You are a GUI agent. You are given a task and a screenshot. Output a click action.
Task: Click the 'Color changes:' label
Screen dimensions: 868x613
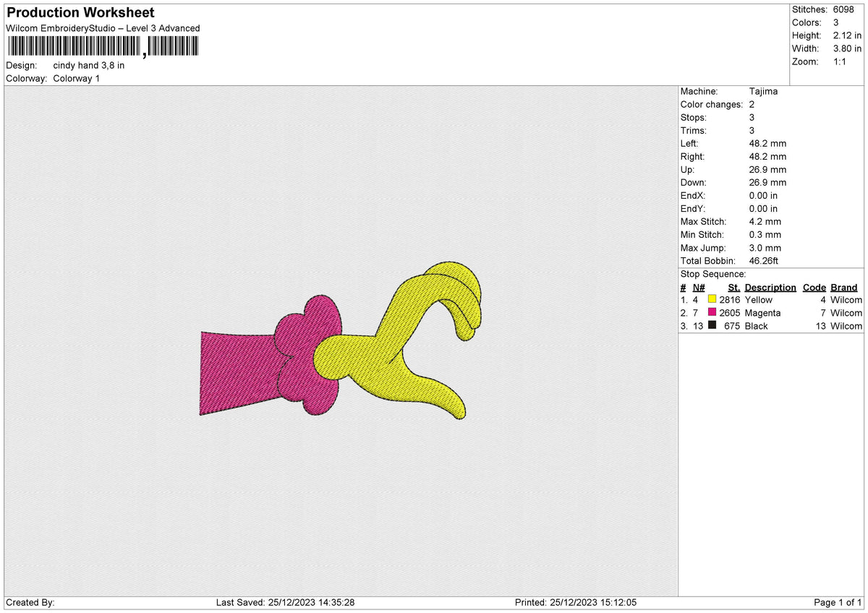[712, 105]
